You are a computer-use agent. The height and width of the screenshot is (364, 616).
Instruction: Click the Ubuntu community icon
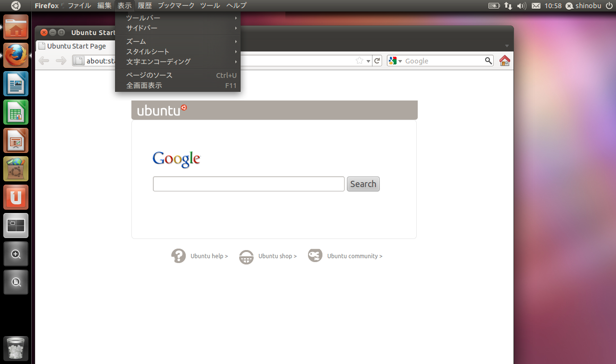[315, 255]
